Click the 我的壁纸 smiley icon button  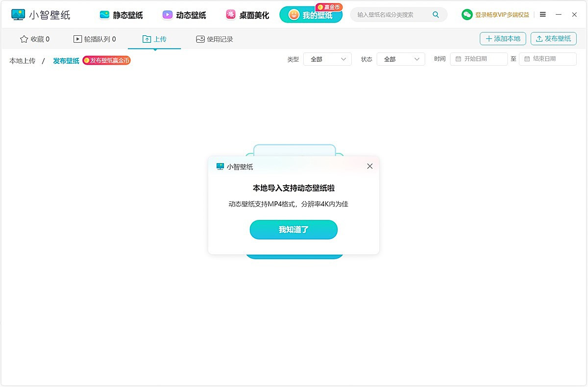click(x=294, y=15)
